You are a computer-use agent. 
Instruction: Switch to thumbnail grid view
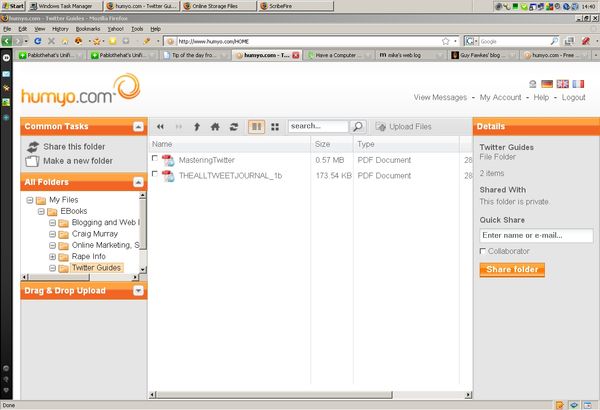coord(273,127)
